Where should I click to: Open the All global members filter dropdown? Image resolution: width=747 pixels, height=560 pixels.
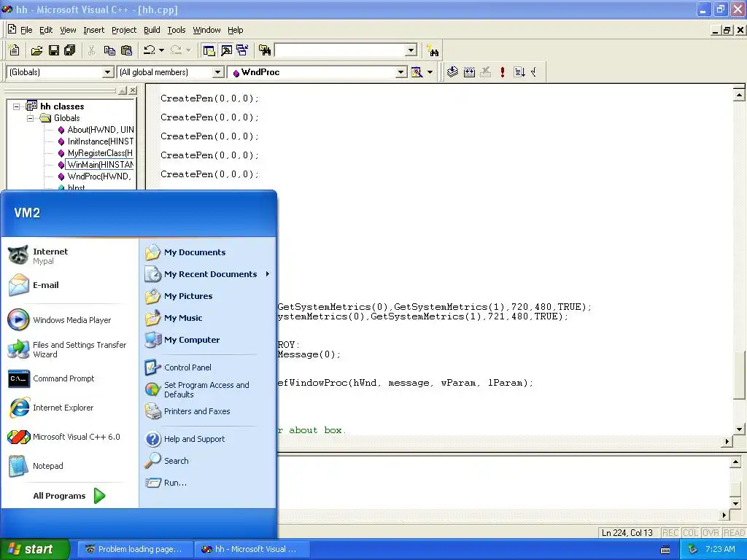[217, 72]
